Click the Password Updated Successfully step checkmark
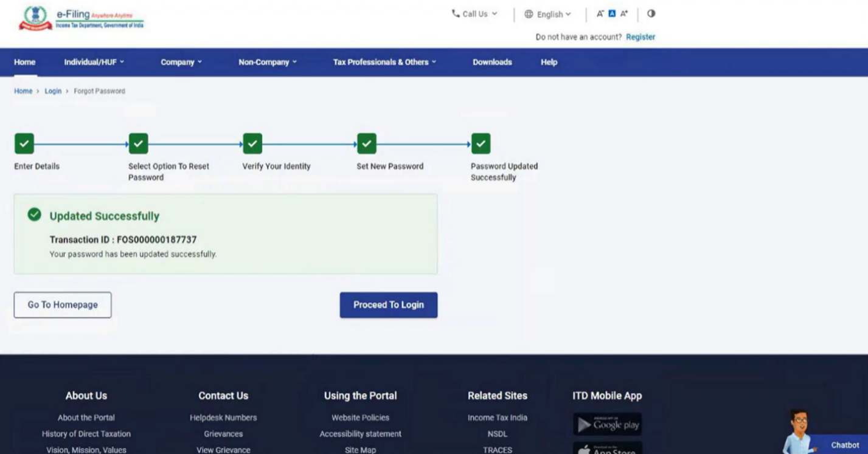Image resolution: width=868 pixels, height=454 pixels. pos(481,144)
